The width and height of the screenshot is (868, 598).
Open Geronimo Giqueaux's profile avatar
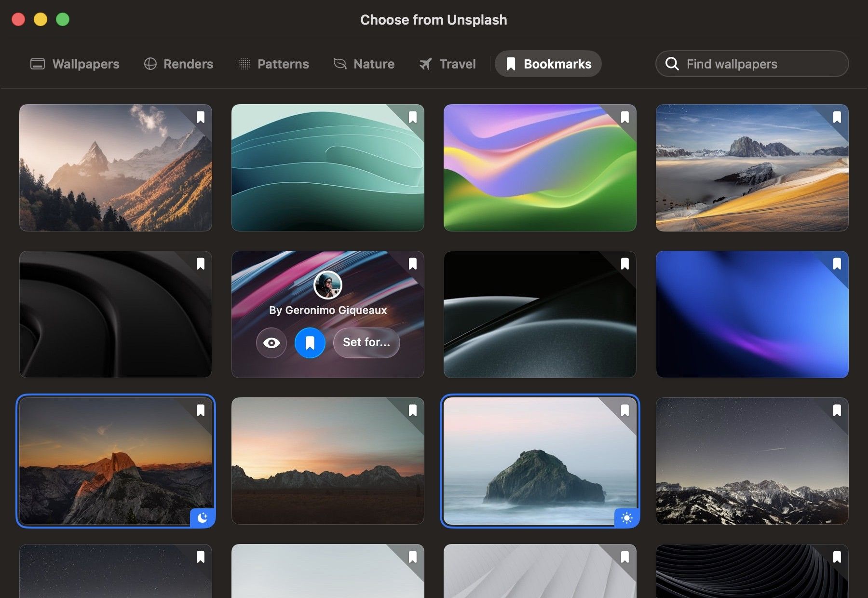pos(328,285)
